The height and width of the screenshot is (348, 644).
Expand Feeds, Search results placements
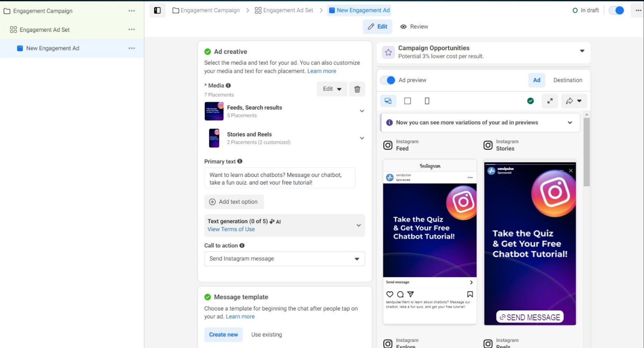coord(362,111)
